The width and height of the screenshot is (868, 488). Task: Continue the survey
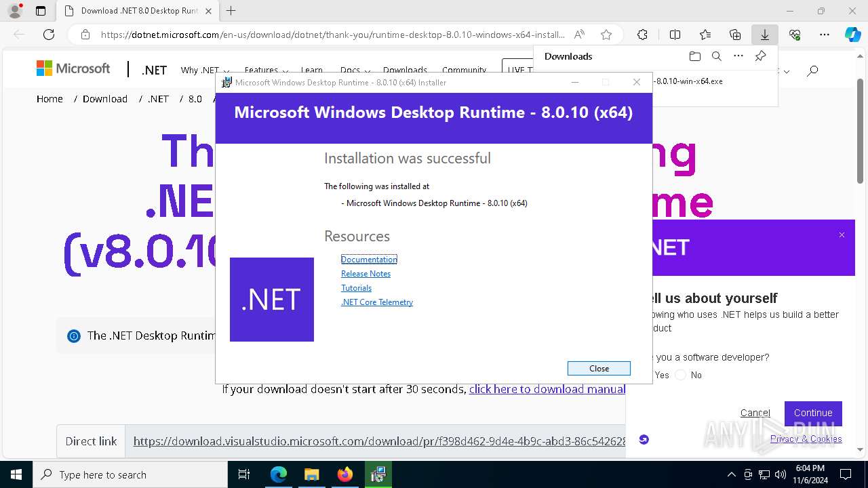(x=813, y=413)
